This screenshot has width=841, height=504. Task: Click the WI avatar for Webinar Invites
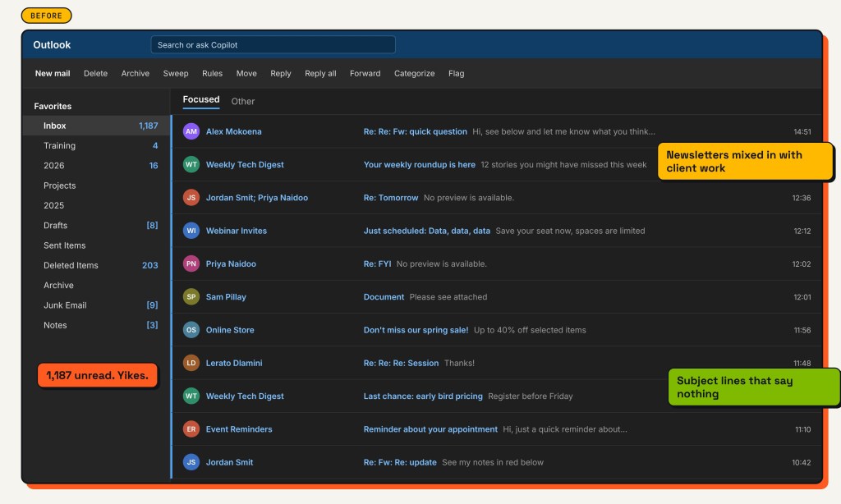click(191, 231)
